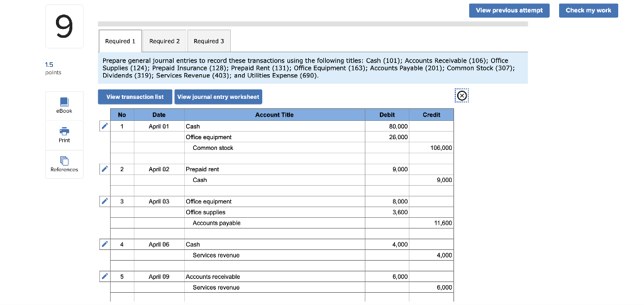Click the Prepaid rent account cell
This screenshot has height=306, width=644.
275,169
